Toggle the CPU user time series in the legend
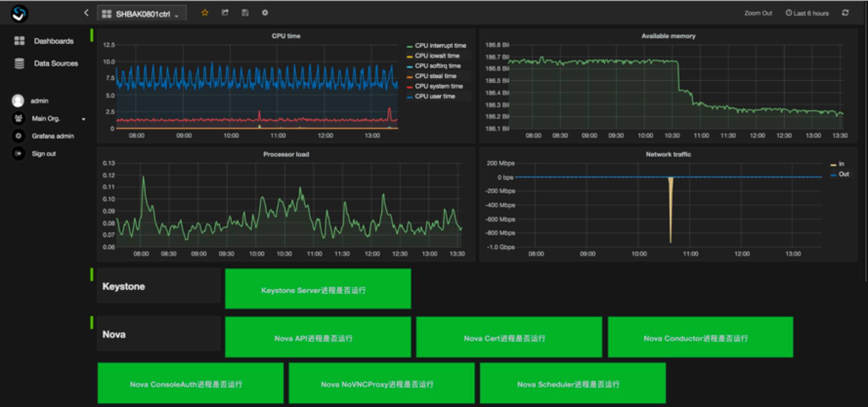868x407 pixels. [x=434, y=96]
